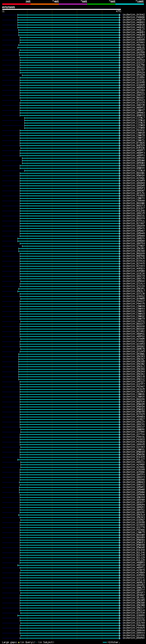The image size is (146, 644).
Task: Open hit UniRef100_A8DPG1
Action: coord(134,334)
